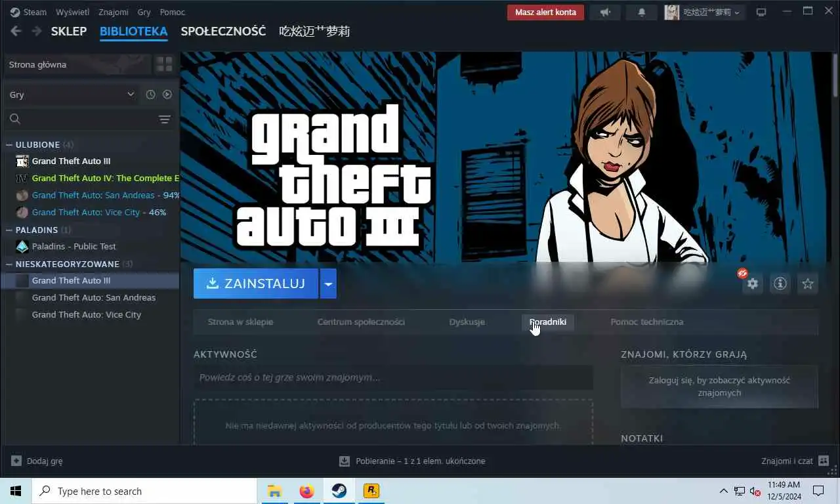Click the muted volume tray icon
The width and height of the screenshot is (840, 504).
pos(755,491)
